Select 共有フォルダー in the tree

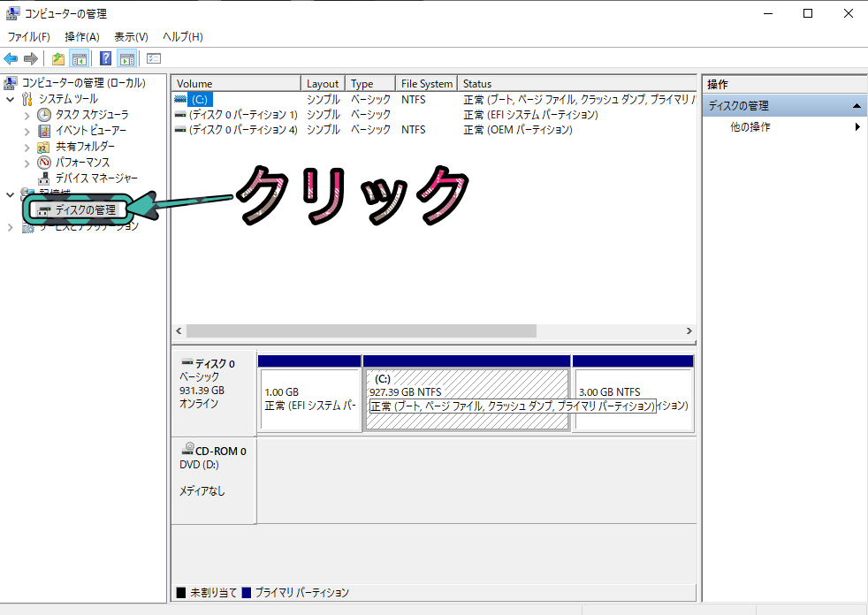click(85, 146)
